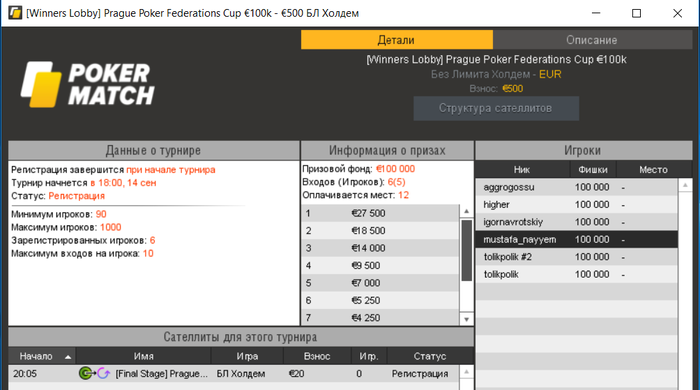Click Информация о призах panel header

tap(387, 150)
